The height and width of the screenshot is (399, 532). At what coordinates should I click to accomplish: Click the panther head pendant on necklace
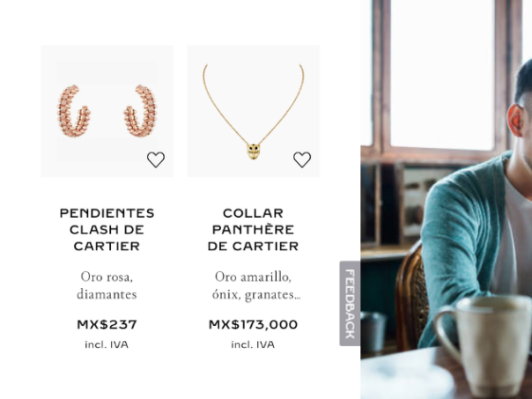(x=253, y=151)
